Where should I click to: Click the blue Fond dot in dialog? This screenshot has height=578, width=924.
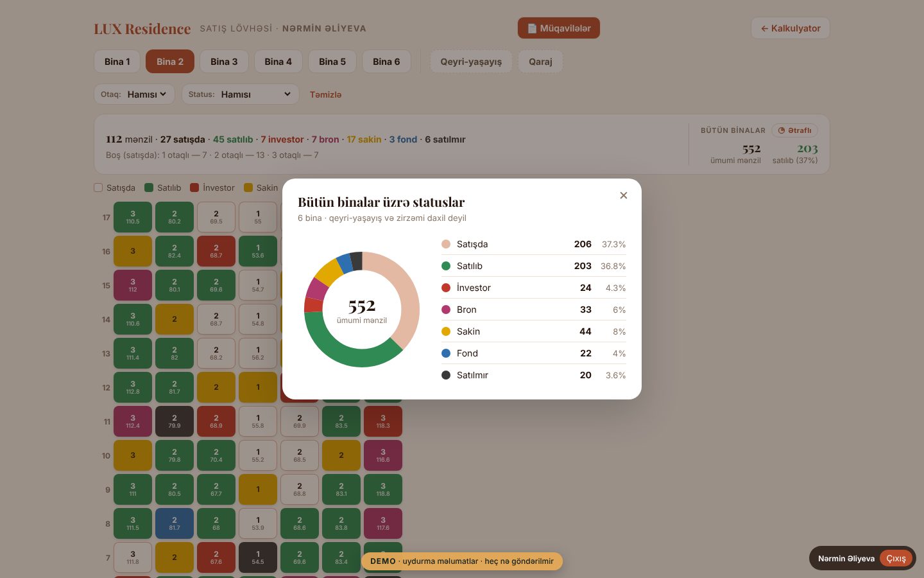[446, 353]
